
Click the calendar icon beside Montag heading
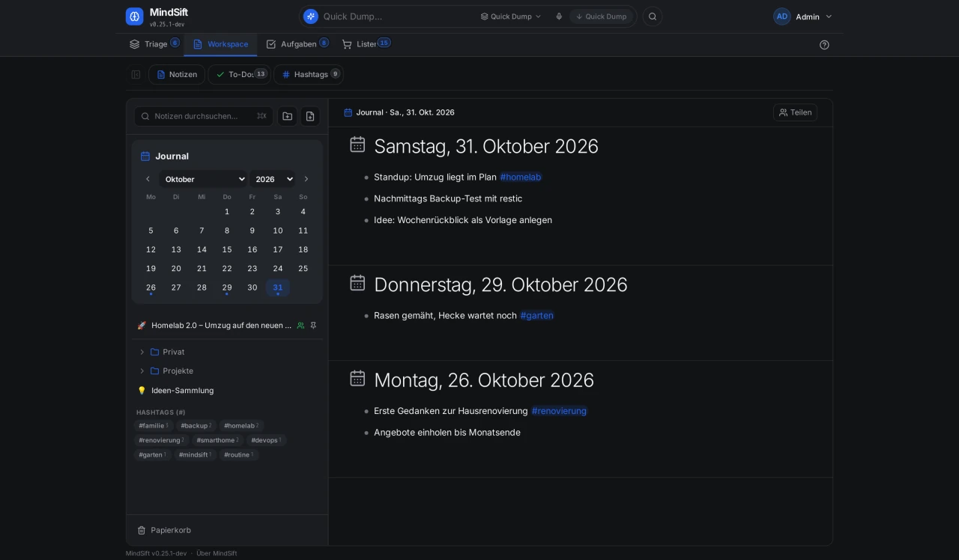click(x=357, y=379)
